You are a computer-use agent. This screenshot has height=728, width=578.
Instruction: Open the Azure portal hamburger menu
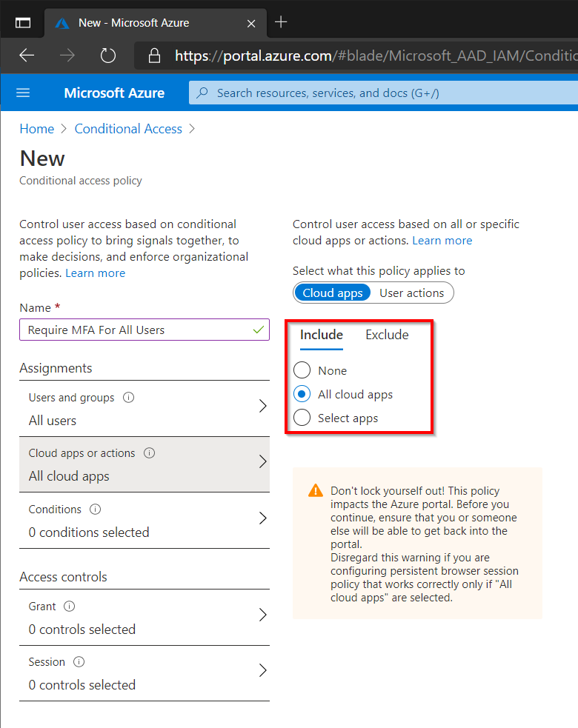tap(23, 93)
